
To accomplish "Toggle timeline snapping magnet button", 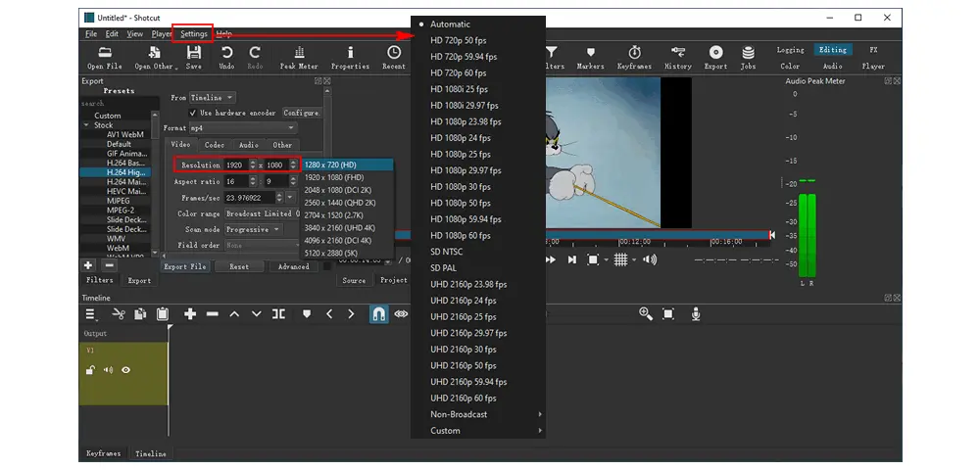I will (x=378, y=314).
